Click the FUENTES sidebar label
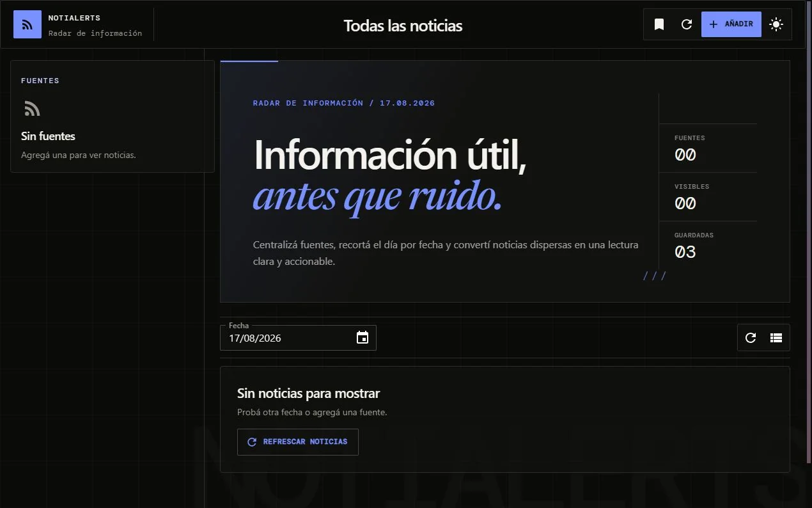 coord(40,81)
